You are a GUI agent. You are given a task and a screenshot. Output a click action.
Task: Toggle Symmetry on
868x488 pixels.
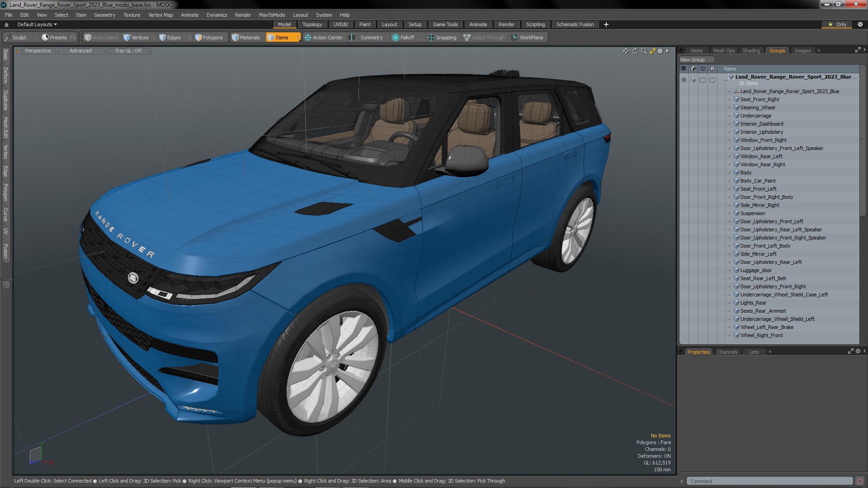(x=367, y=38)
